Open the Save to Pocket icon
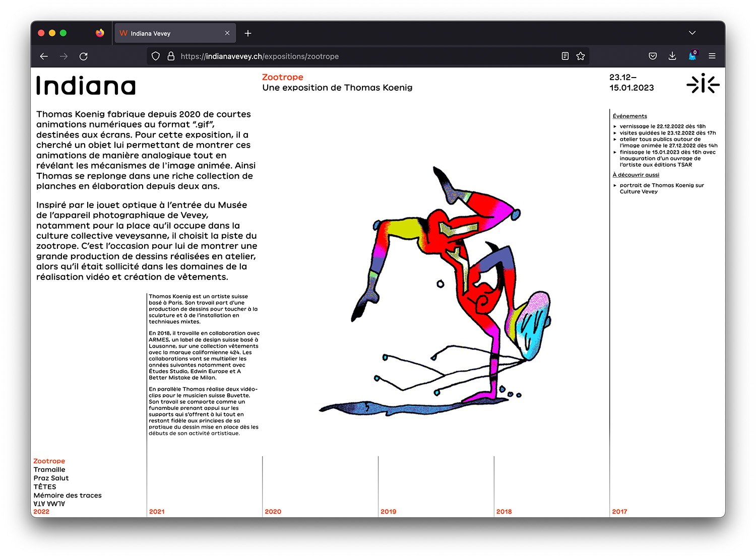The width and height of the screenshot is (756, 558). coord(653,56)
